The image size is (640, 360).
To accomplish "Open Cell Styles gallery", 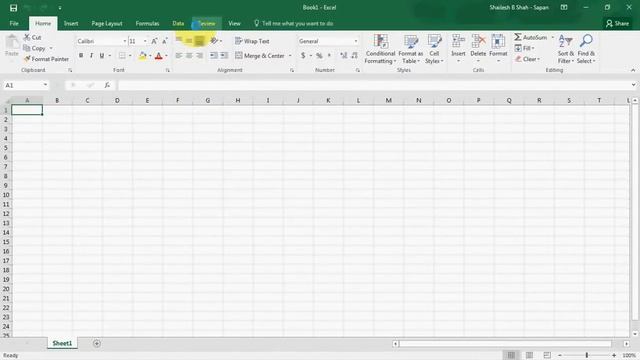I will point(434,49).
